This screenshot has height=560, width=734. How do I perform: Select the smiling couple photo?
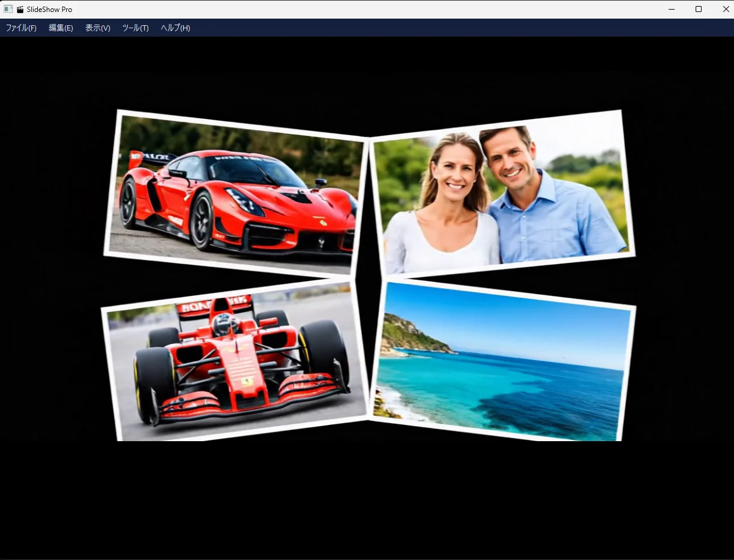pos(502,194)
